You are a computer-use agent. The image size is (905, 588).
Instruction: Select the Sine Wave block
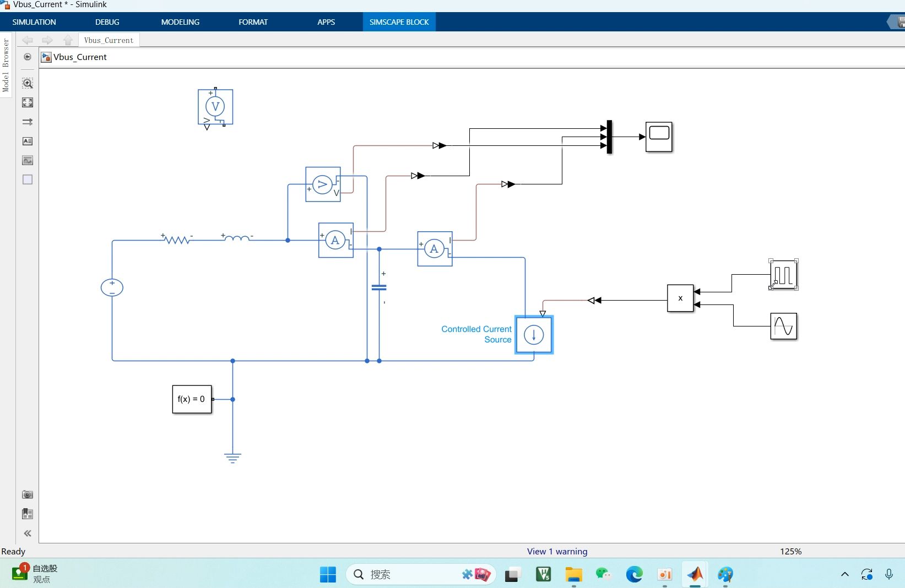[x=783, y=326]
